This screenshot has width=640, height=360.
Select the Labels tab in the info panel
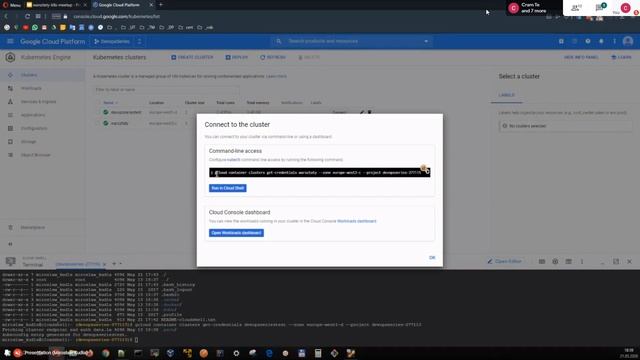coord(507,95)
